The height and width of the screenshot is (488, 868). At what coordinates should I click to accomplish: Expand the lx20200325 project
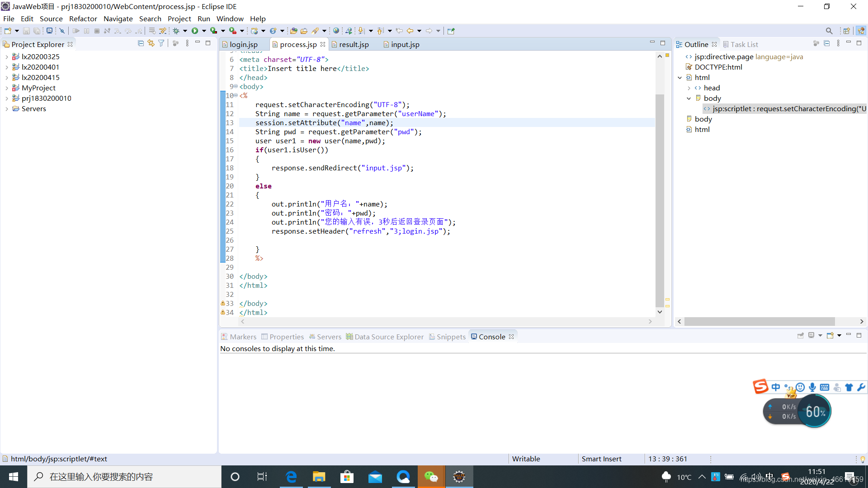pyautogui.click(x=6, y=57)
